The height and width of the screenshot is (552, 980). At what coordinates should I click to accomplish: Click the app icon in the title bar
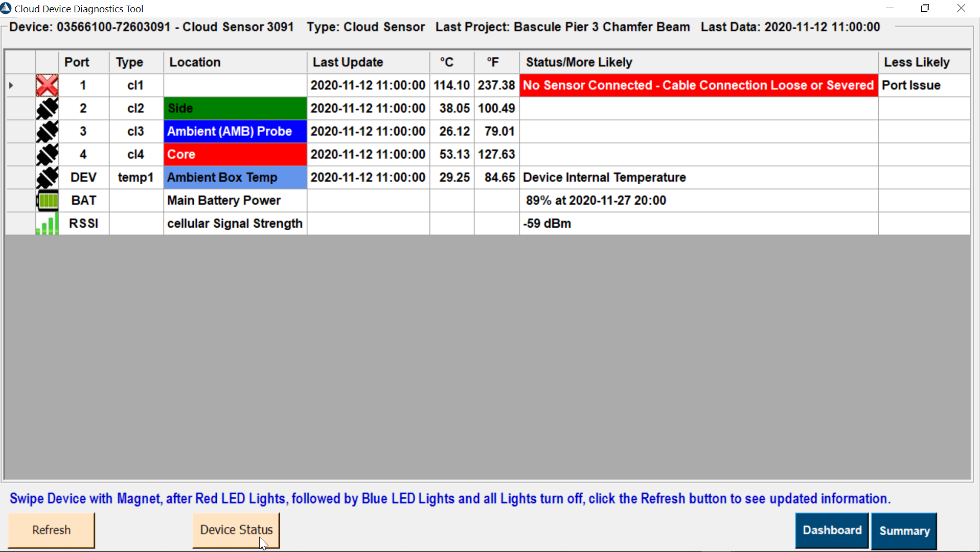pyautogui.click(x=6, y=8)
